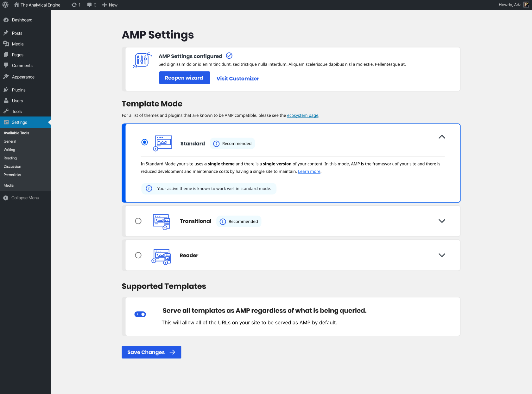This screenshot has width=532, height=394.
Task: Click the info icon beside active theme notice
Action: coord(149,189)
